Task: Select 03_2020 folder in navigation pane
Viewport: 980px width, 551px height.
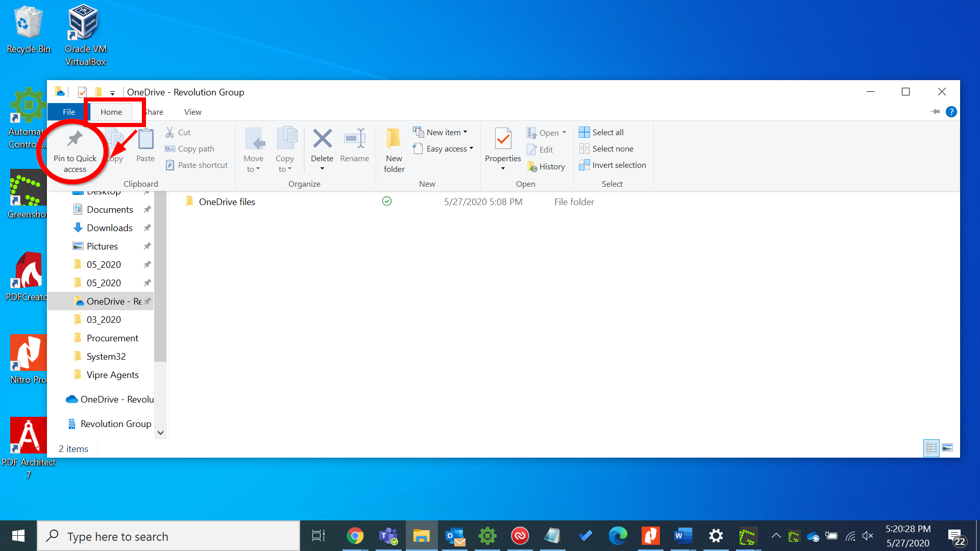Action: [104, 319]
